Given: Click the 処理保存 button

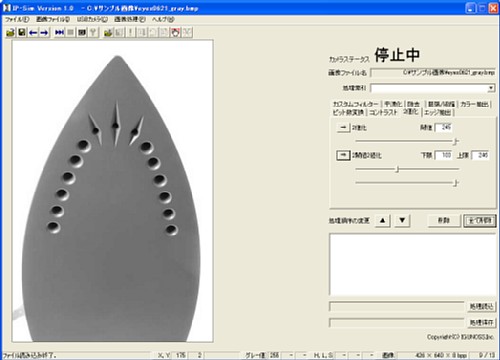Looking at the screenshot, I should coord(481,323).
